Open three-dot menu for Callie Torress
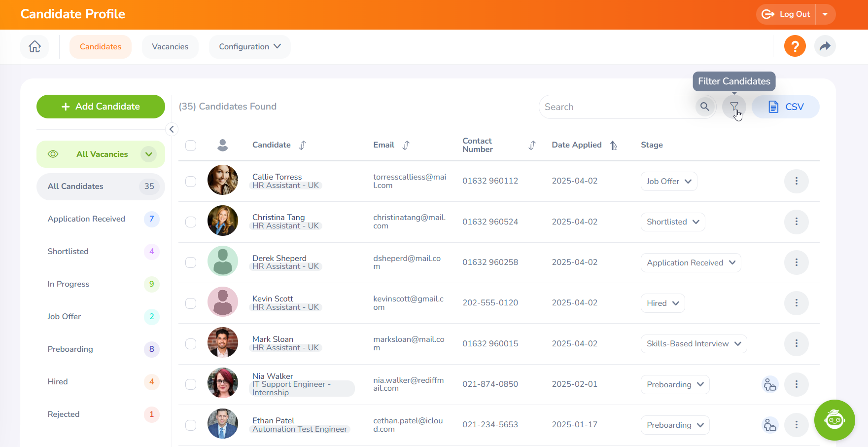The width and height of the screenshot is (868, 447). point(796,181)
